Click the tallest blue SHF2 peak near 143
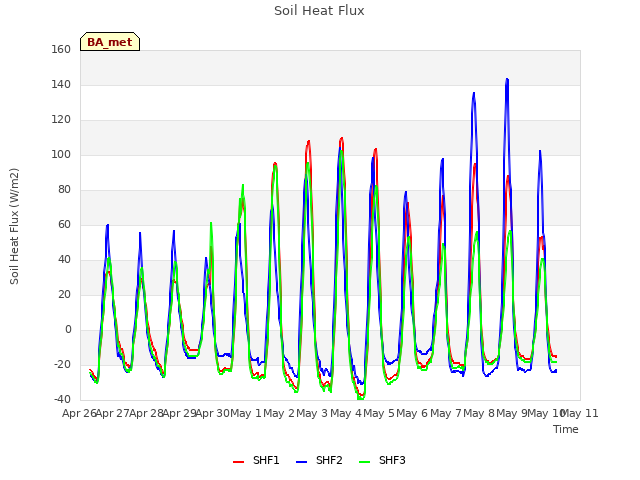 pos(507,79)
